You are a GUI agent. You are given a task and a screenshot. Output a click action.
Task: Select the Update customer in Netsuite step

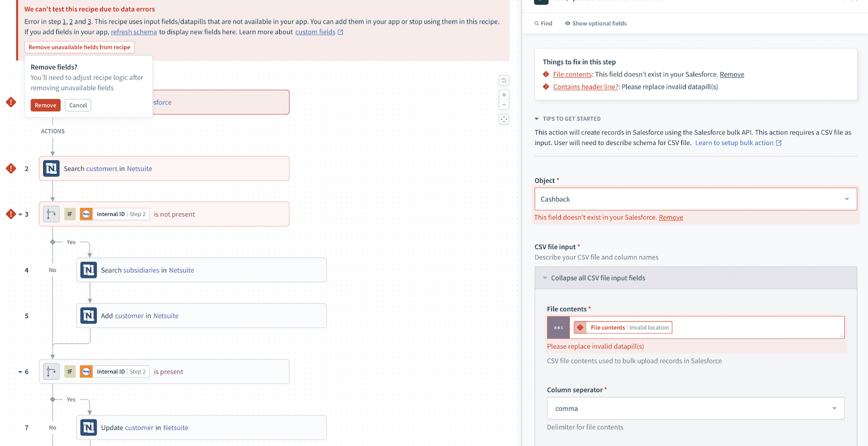(x=202, y=428)
